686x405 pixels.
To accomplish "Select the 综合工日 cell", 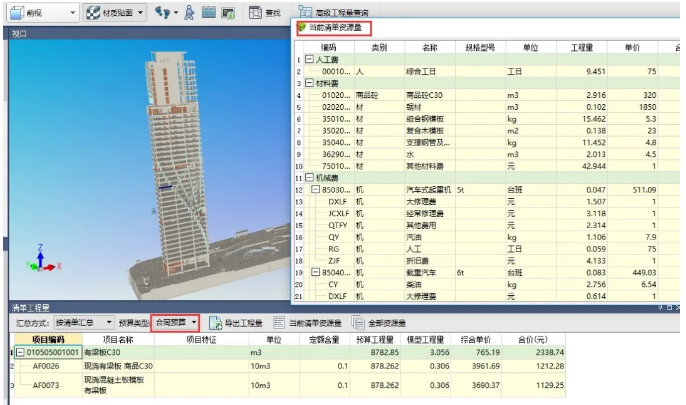I will point(430,71).
